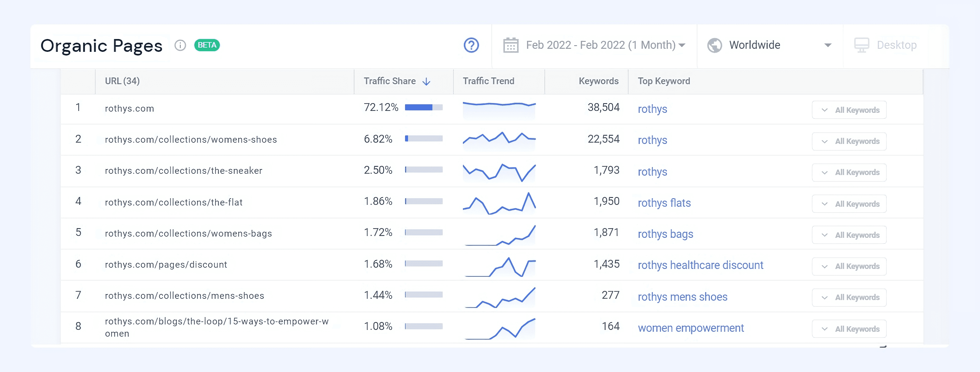
Task: Sort by the Keywords column header
Action: 598,81
